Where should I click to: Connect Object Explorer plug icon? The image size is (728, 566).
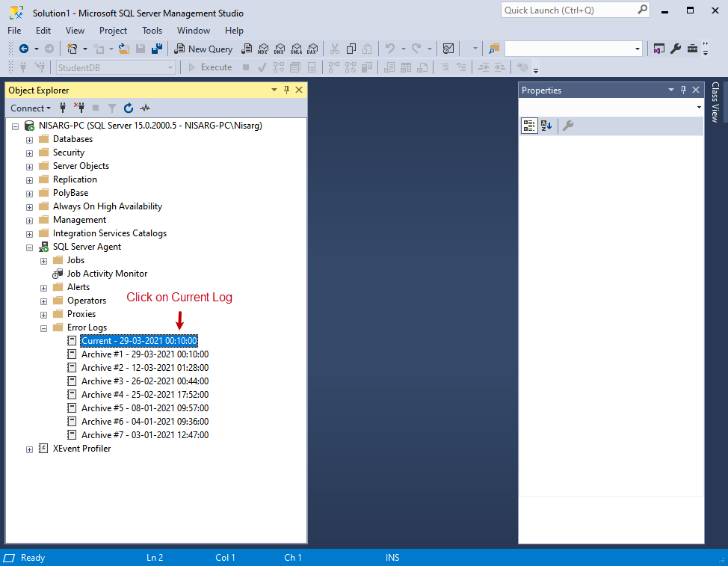tap(63, 108)
